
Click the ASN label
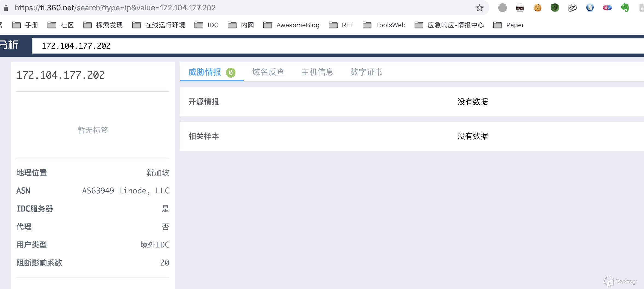pos(23,191)
